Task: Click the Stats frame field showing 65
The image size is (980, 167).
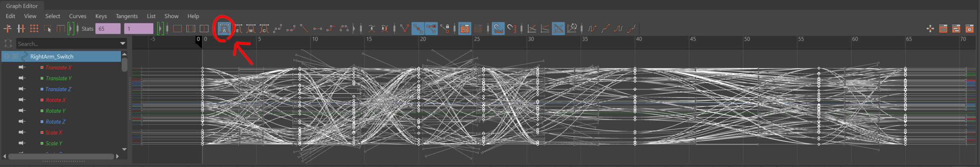Action: point(108,28)
